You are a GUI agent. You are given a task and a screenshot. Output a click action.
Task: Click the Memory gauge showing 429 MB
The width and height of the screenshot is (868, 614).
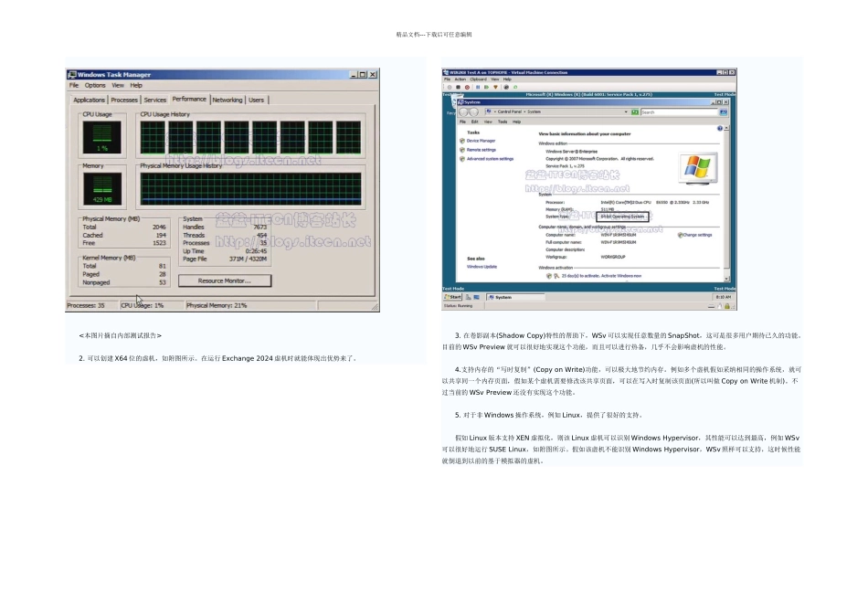point(101,188)
